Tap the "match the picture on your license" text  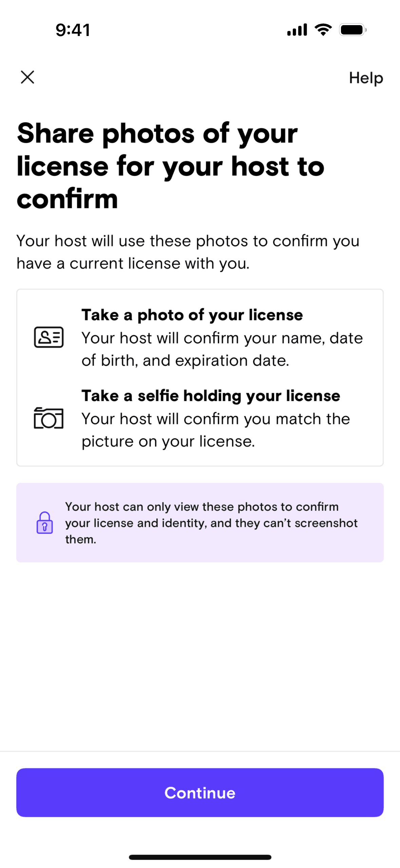pyautogui.click(x=215, y=430)
